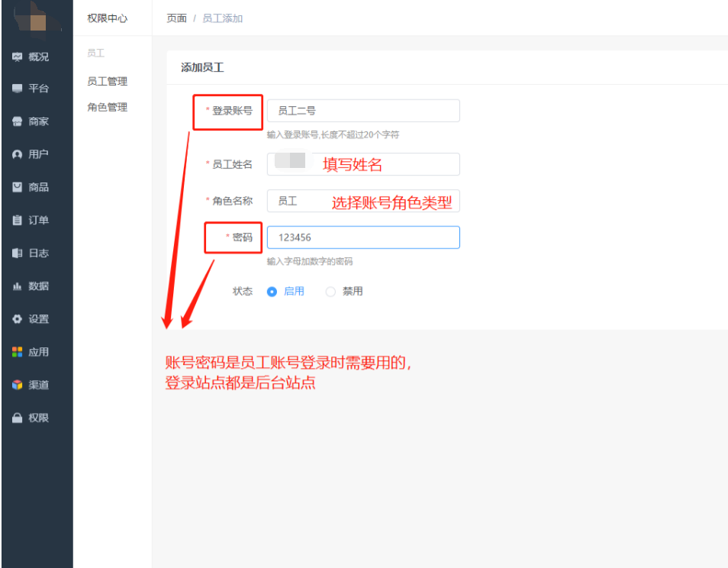Select the 数据 bar chart icon

pos(18,286)
